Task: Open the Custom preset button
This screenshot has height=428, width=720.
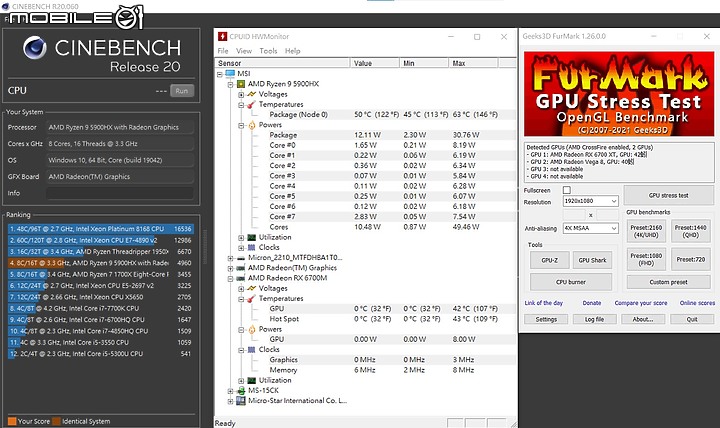Action: pos(669,282)
